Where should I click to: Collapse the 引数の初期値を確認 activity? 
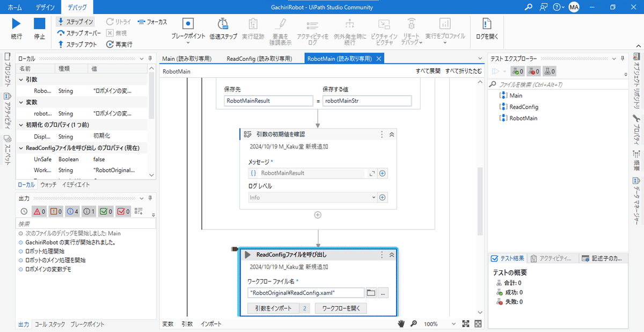pyautogui.click(x=391, y=135)
